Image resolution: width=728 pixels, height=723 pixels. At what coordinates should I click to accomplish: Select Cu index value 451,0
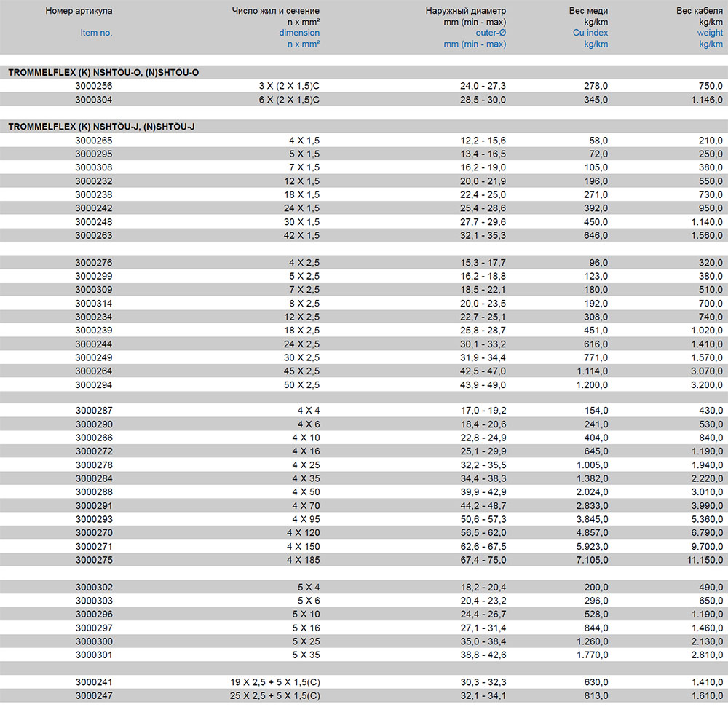(x=596, y=330)
